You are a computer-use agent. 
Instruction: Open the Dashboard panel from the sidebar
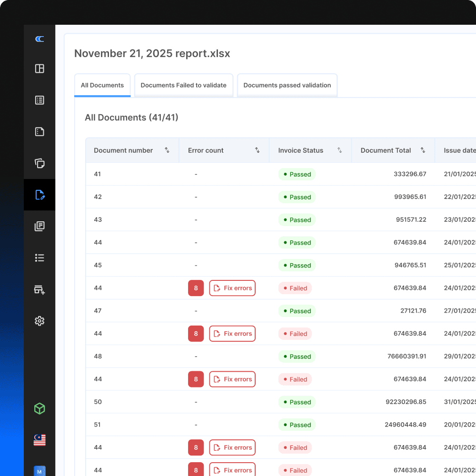click(x=40, y=69)
